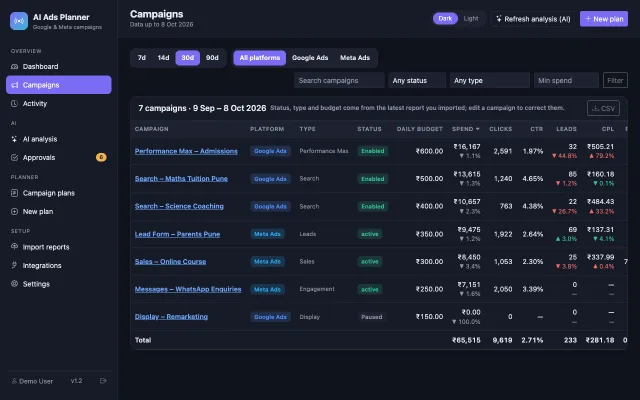Screen dimensions: 640x400
Task: Click the Filter button
Action: point(615,80)
